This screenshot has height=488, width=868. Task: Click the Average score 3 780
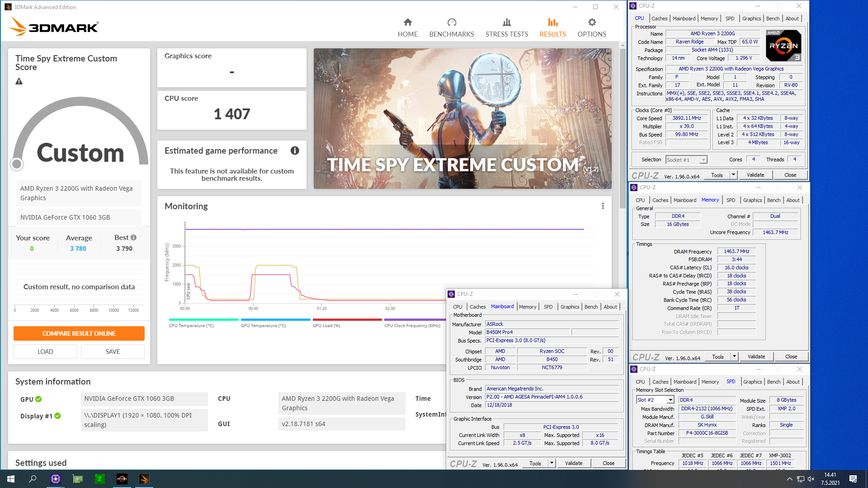coord(78,249)
